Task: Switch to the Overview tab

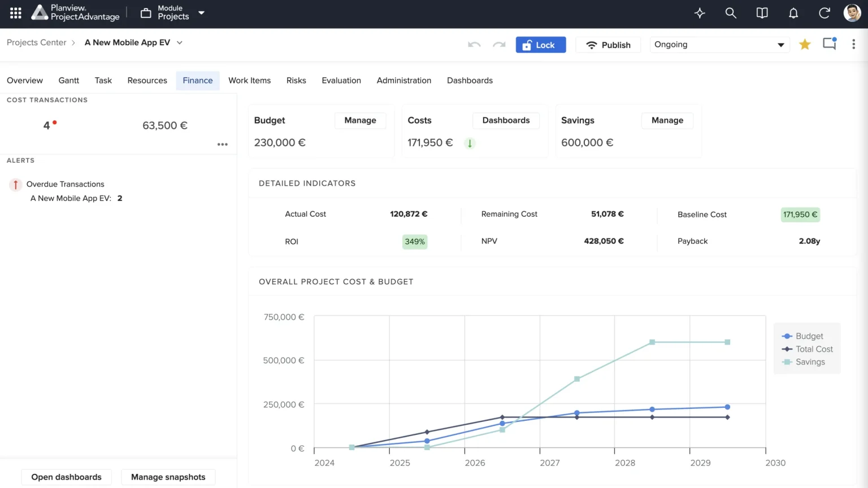Action: click(x=25, y=80)
